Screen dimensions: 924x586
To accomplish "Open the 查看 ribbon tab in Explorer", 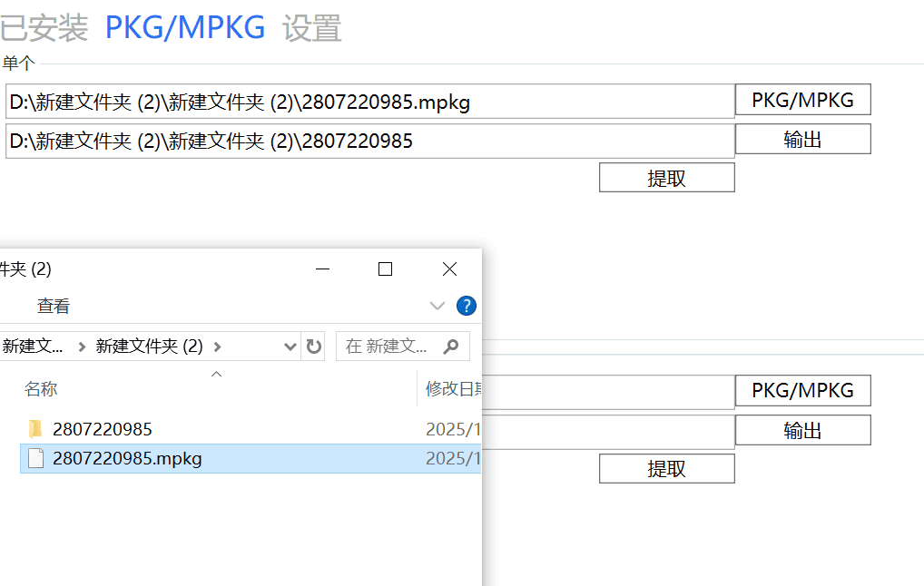I will pyautogui.click(x=54, y=307).
